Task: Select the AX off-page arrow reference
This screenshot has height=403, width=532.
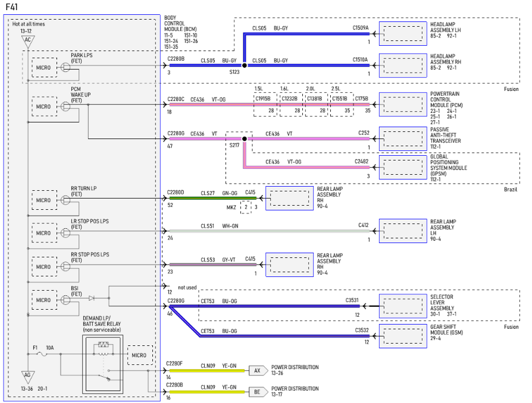Action: [x=258, y=371]
